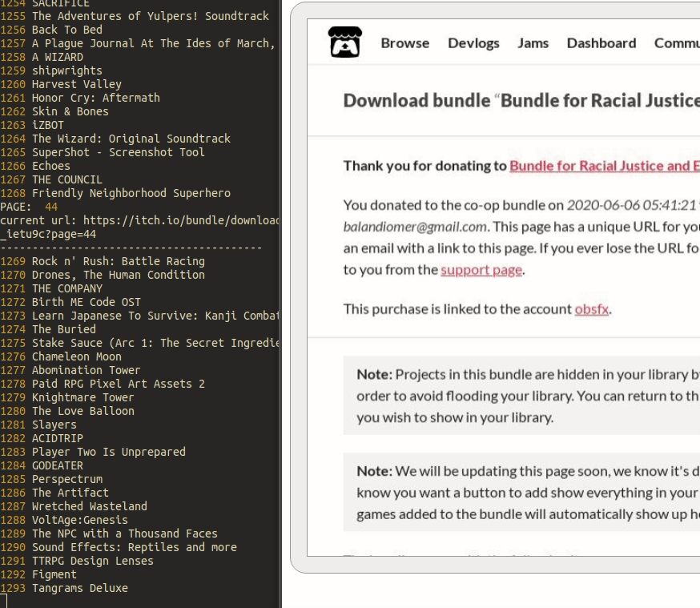Select terminal line 1280 The Love Balloon

coord(67,411)
